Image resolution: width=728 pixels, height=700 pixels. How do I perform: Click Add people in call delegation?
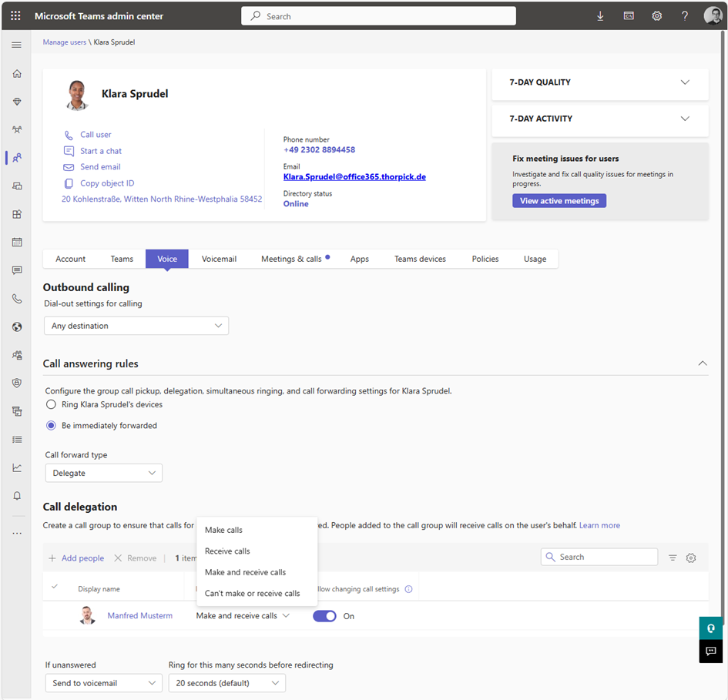(x=76, y=558)
